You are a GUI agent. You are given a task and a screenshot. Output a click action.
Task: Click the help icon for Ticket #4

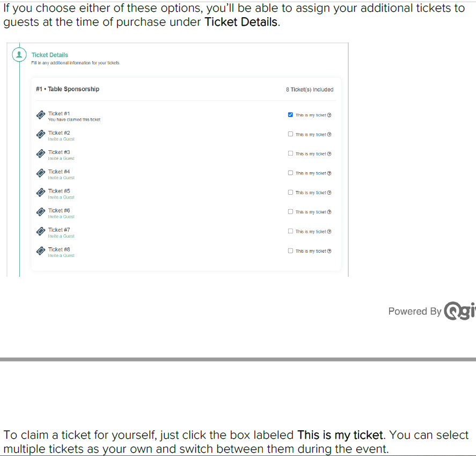pyautogui.click(x=329, y=173)
